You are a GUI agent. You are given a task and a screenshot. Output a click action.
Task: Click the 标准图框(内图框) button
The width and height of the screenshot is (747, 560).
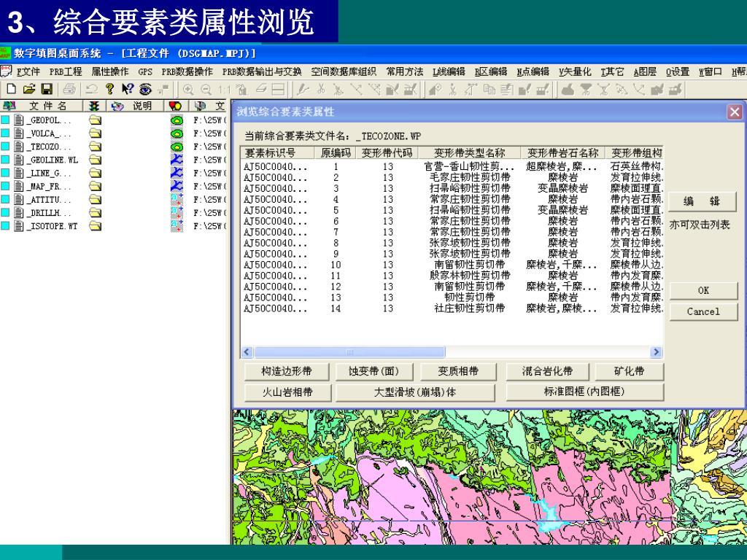584,392
